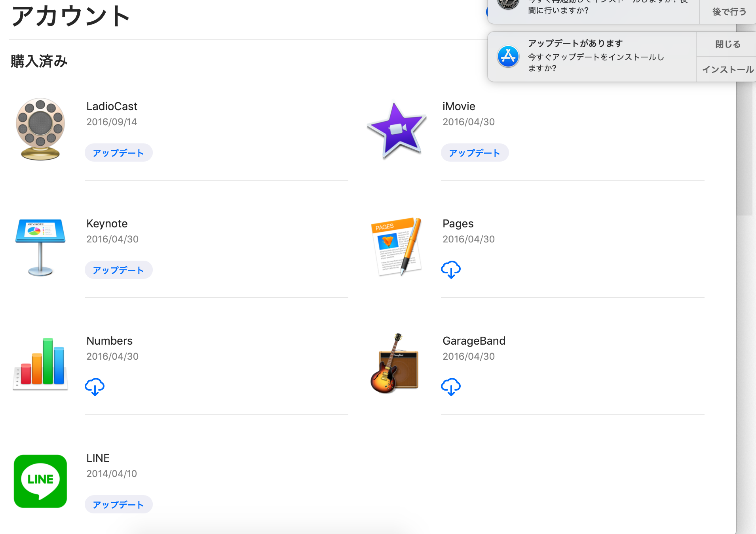
Task: Open the LadioCast microphone app icon
Action: tap(40, 129)
